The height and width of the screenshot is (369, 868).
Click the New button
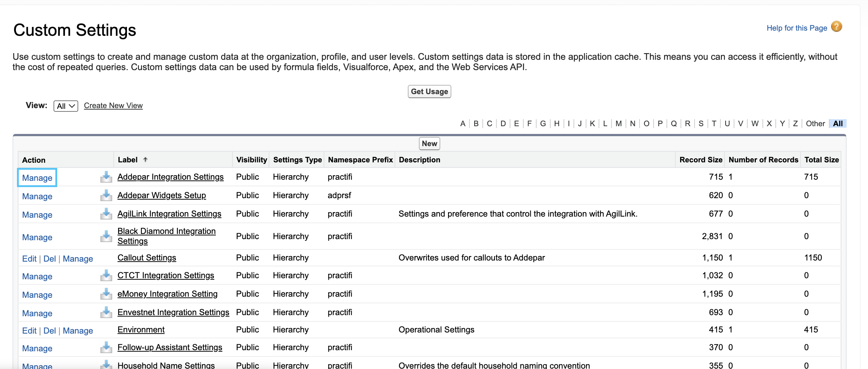pos(429,144)
